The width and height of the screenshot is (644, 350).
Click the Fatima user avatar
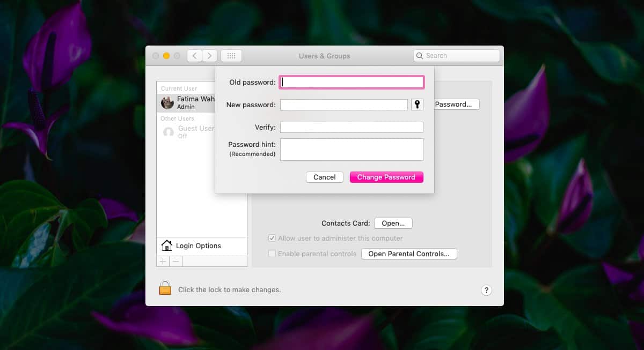(x=167, y=102)
